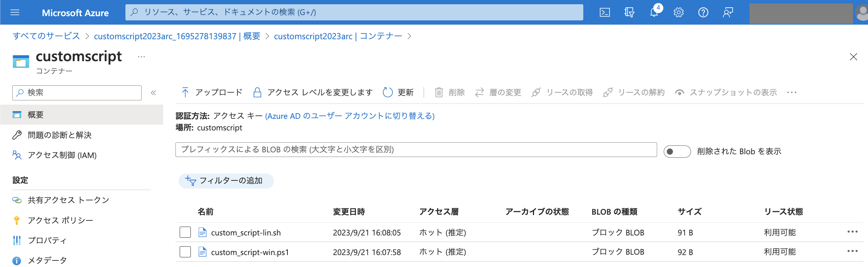Click アクセス レベルを変更します

313,92
